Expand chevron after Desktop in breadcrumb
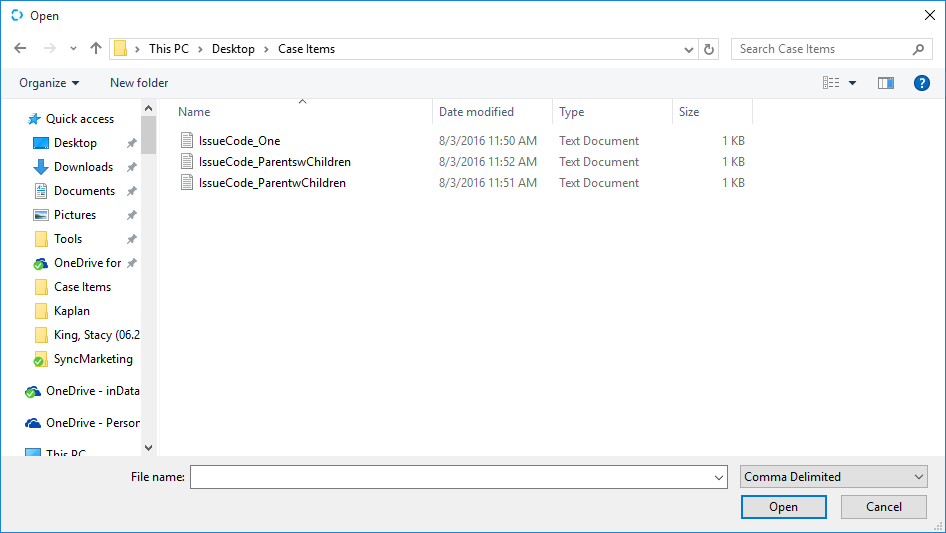The width and height of the screenshot is (946, 533). click(266, 49)
